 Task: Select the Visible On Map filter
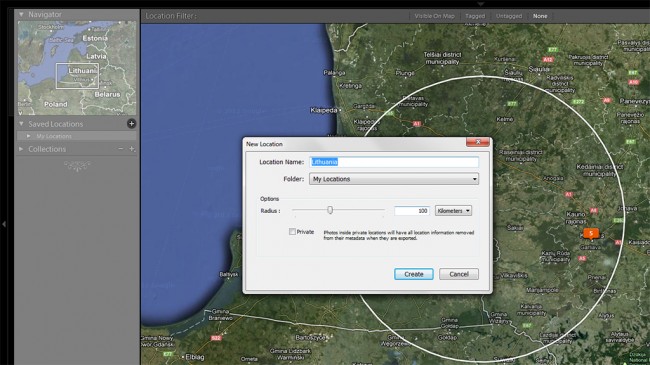pyautogui.click(x=434, y=16)
